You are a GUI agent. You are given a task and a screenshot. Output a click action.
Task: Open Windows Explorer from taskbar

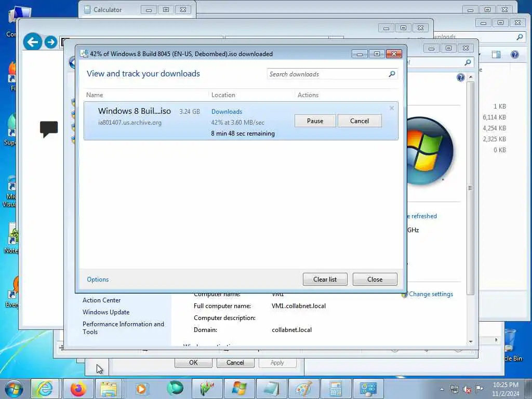109,389
